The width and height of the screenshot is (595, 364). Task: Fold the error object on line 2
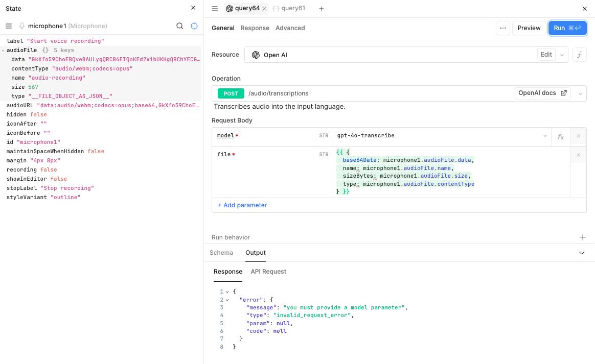click(x=227, y=300)
